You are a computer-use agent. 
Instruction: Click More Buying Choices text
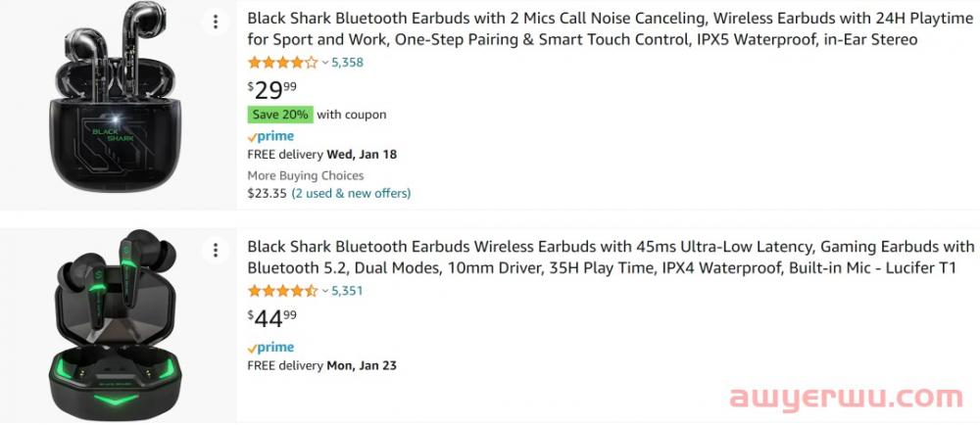coord(306,176)
